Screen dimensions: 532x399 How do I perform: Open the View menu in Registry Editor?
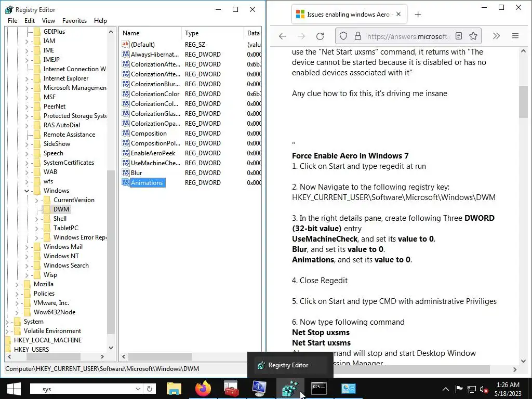tap(48, 21)
